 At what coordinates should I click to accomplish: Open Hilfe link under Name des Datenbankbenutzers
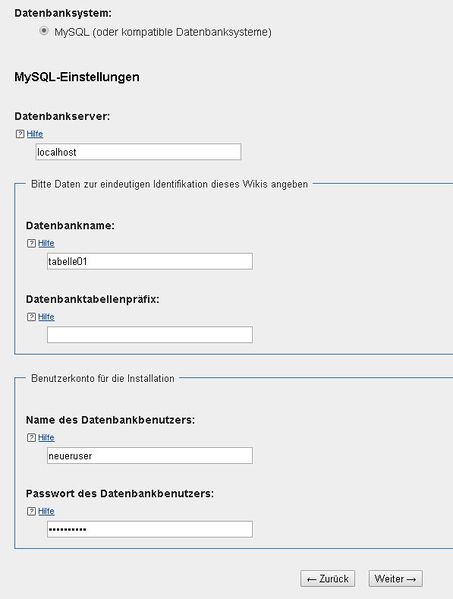coord(46,438)
